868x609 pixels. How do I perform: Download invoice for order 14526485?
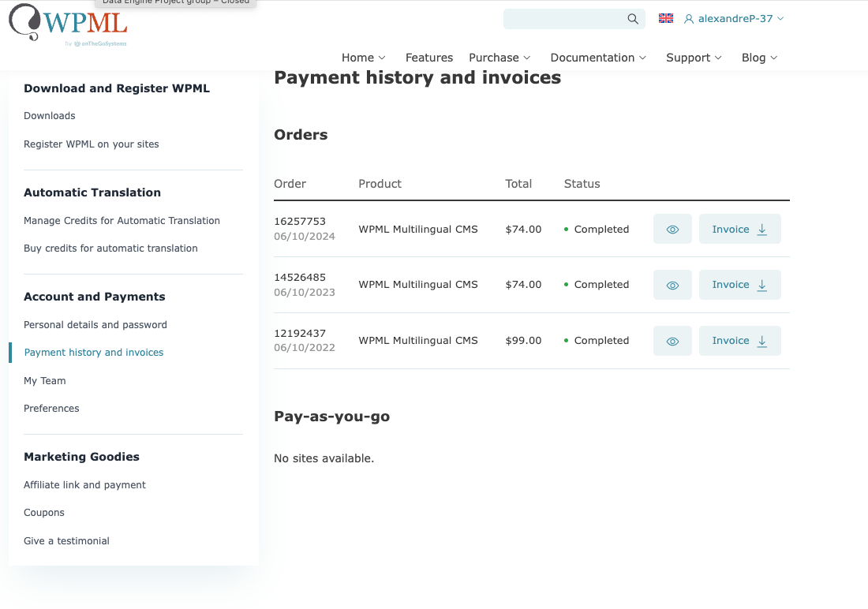[x=739, y=285]
